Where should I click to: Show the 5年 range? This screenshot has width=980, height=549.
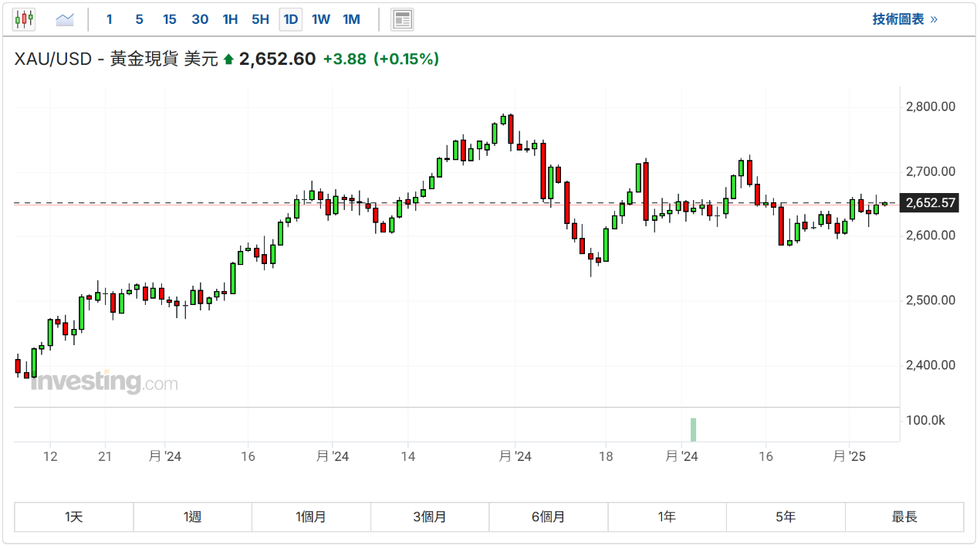click(x=786, y=517)
